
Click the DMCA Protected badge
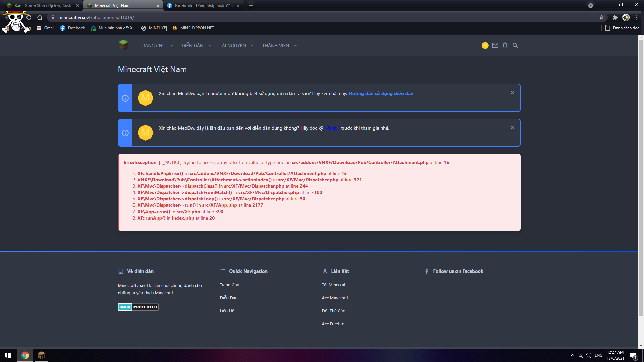tap(138, 307)
